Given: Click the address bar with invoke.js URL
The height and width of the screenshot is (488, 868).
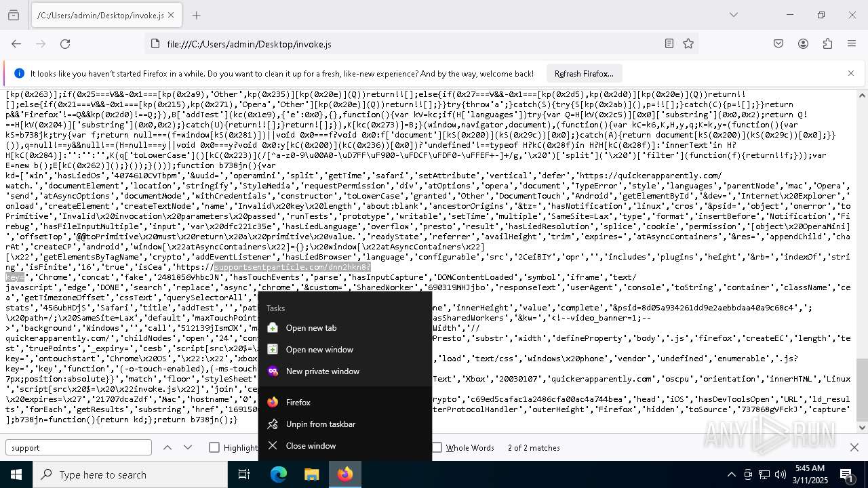Looking at the screenshot, I should pyautogui.click(x=407, y=44).
